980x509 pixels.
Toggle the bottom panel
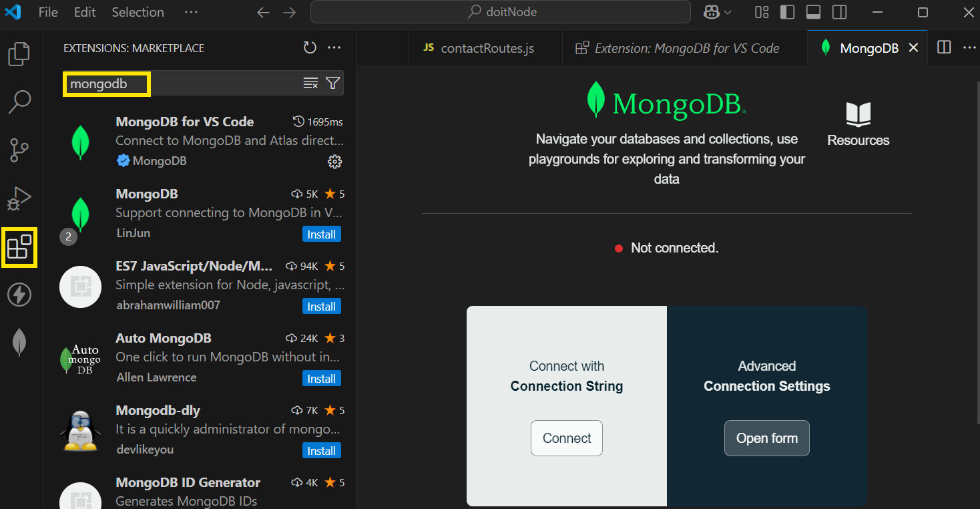click(x=813, y=12)
